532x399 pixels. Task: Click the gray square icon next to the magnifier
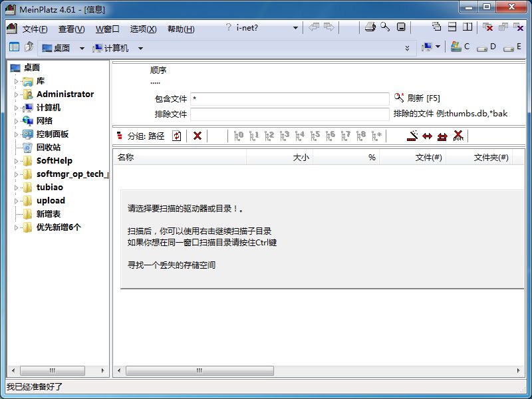(401, 27)
